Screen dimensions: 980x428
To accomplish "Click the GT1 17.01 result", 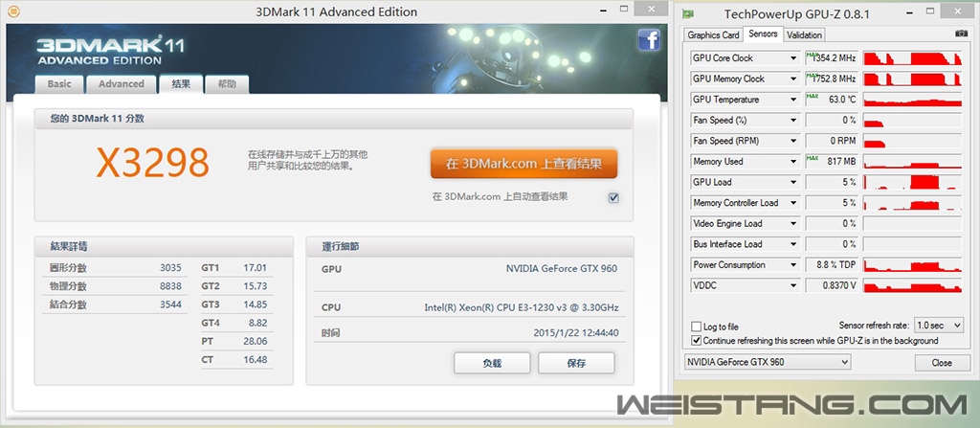I will click(x=235, y=268).
